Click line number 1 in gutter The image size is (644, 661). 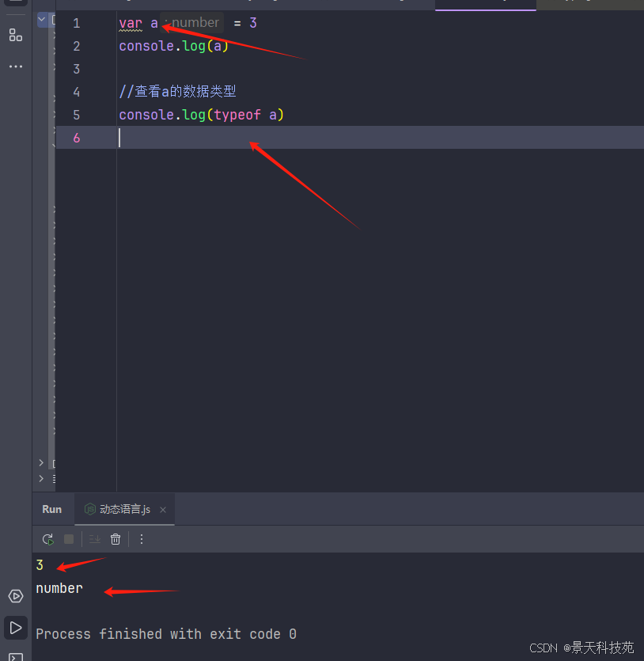pyautogui.click(x=76, y=23)
